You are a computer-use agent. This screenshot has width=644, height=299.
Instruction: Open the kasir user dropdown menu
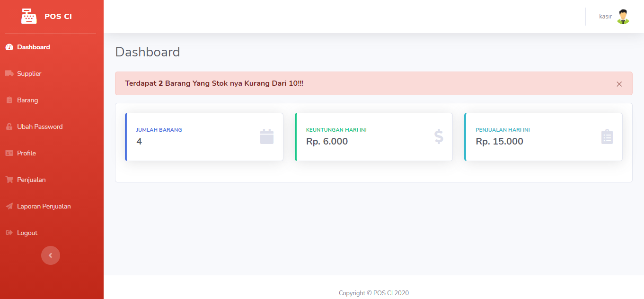[x=605, y=17]
